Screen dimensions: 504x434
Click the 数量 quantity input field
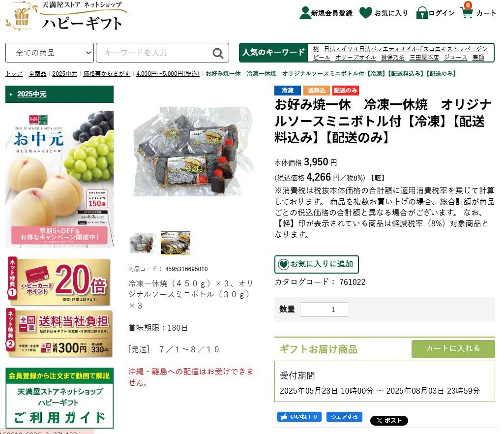[325, 310]
